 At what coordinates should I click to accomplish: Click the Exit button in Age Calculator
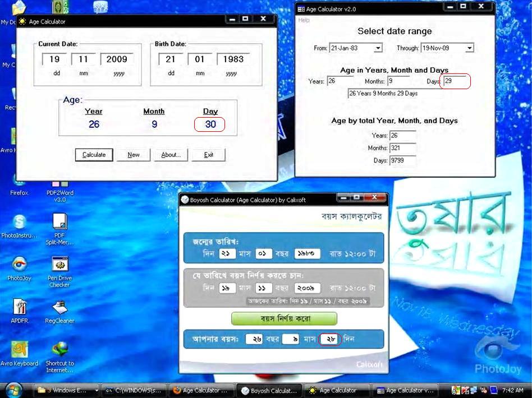pyautogui.click(x=208, y=155)
